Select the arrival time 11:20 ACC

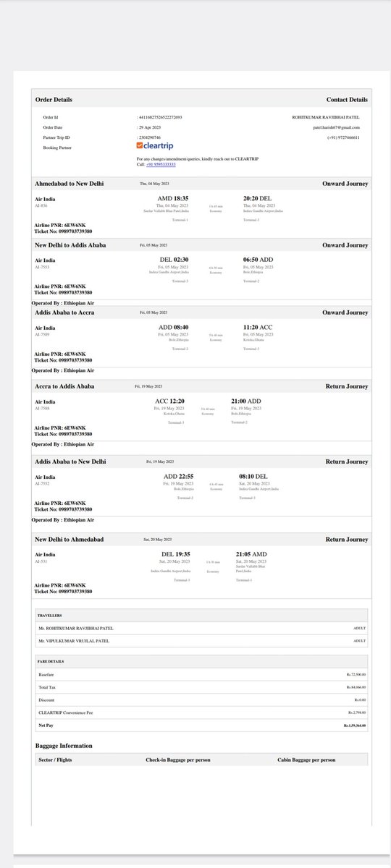[258, 327]
